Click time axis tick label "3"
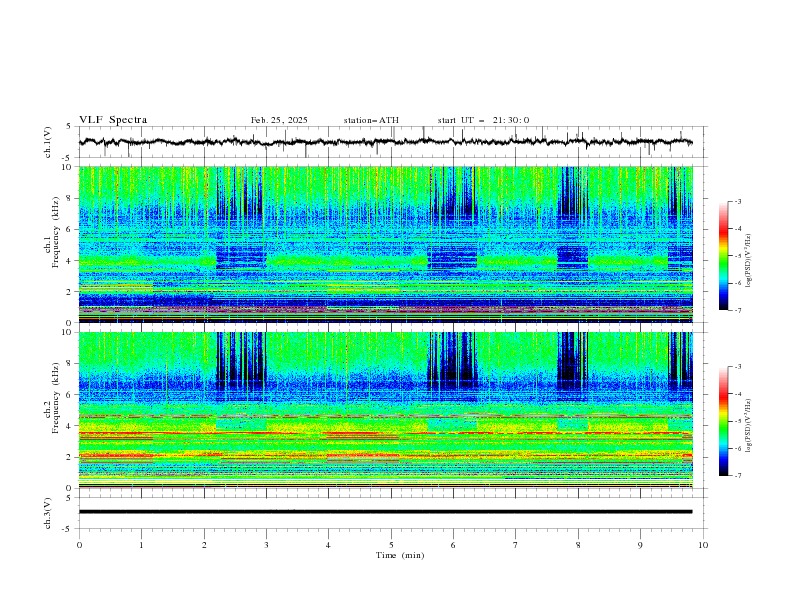The width and height of the screenshot is (792, 612). [x=266, y=545]
